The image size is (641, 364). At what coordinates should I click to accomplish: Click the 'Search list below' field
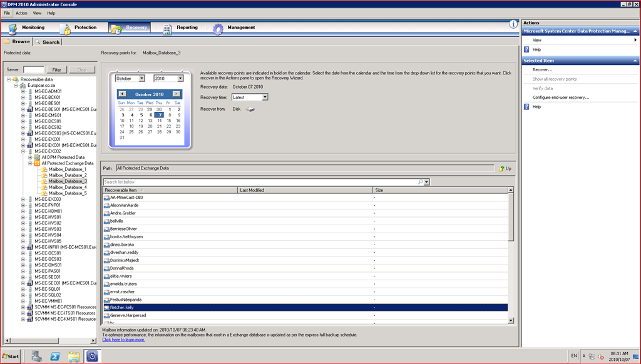pyautogui.click(x=263, y=182)
